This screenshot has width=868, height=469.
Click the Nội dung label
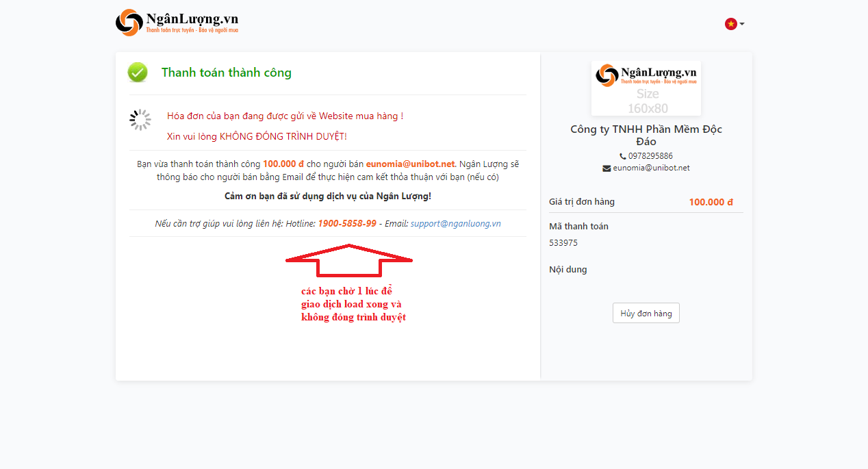pyautogui.click(x=568, y=270)
